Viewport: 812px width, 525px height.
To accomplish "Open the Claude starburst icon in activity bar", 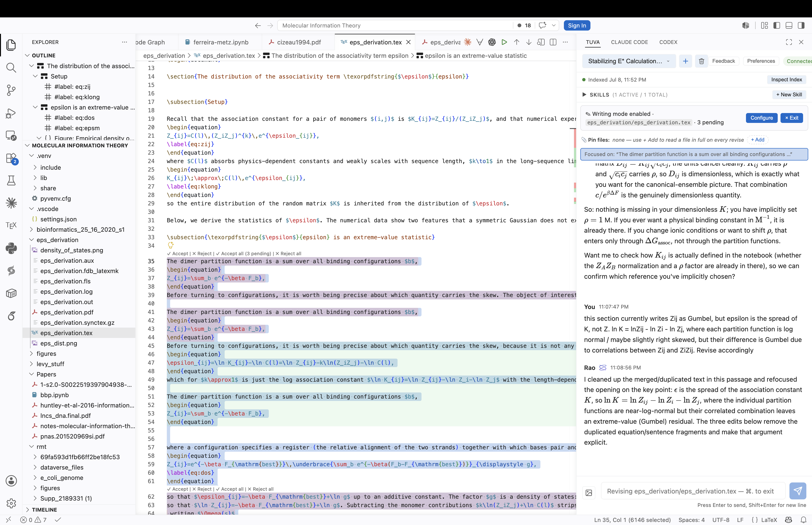I will (x=11, y=203).
